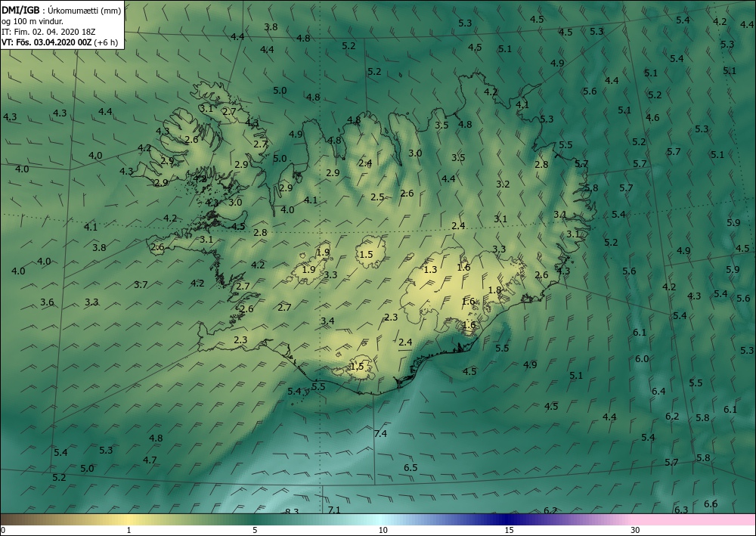
Task: Click the 6.4 value over the sea
Action: click(658, 391)
